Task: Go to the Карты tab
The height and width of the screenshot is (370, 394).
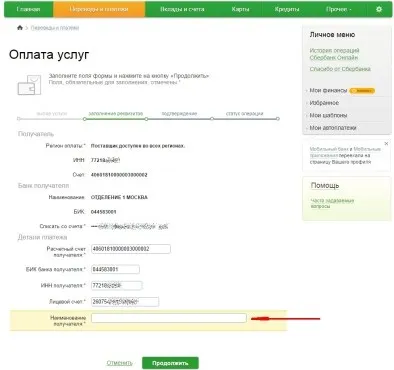Action: coord(240,9)
